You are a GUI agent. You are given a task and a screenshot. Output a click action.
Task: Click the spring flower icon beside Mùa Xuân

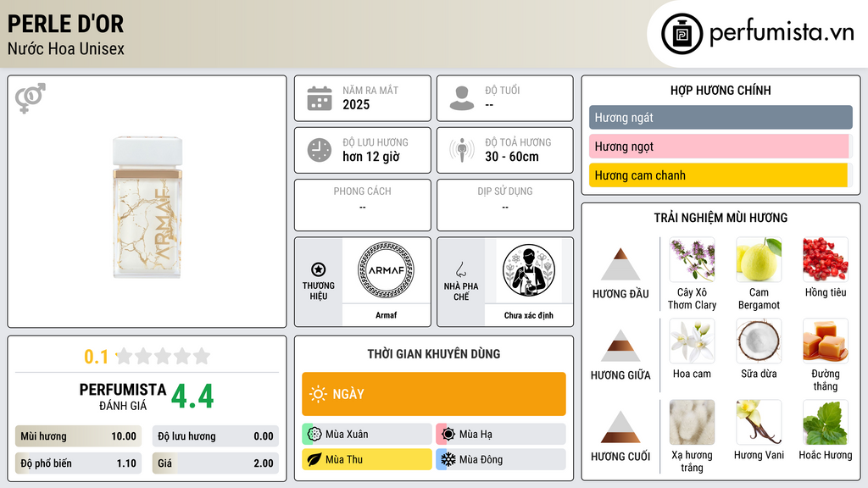click(x=314, y=434)
